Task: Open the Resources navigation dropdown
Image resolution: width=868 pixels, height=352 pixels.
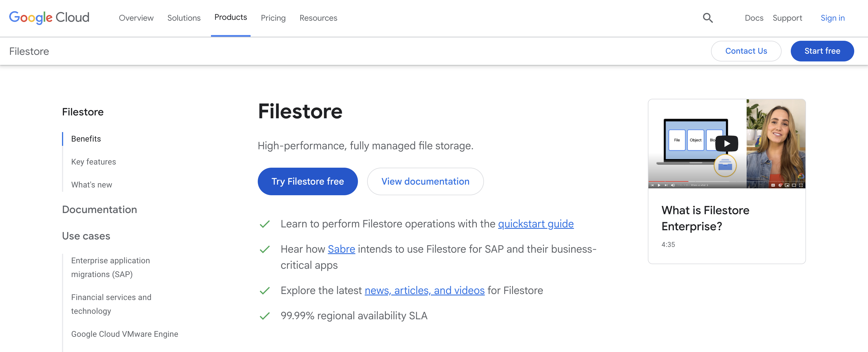Action: [318, 18]
